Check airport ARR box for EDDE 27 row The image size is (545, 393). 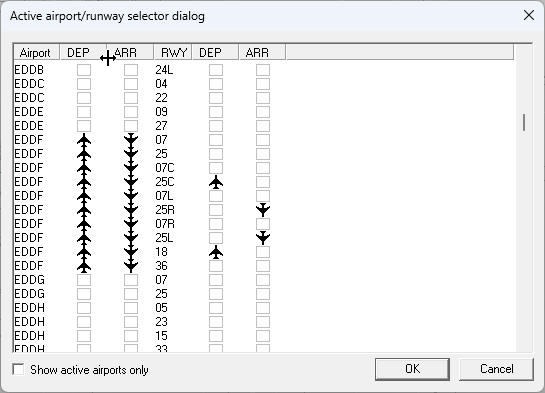click(131, 126)
